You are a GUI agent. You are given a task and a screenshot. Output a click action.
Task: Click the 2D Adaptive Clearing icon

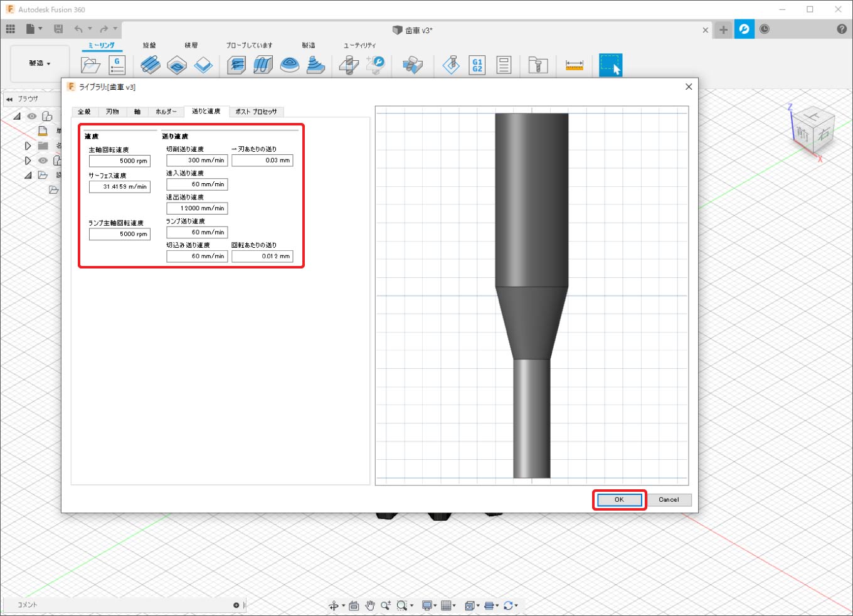(x=150, y=65)
